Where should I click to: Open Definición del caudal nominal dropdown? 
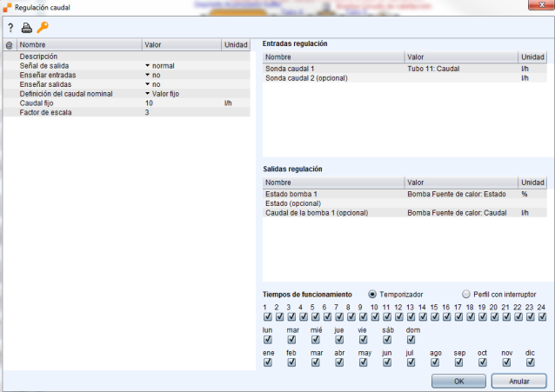pyautogui.click(x=148, y=94)
